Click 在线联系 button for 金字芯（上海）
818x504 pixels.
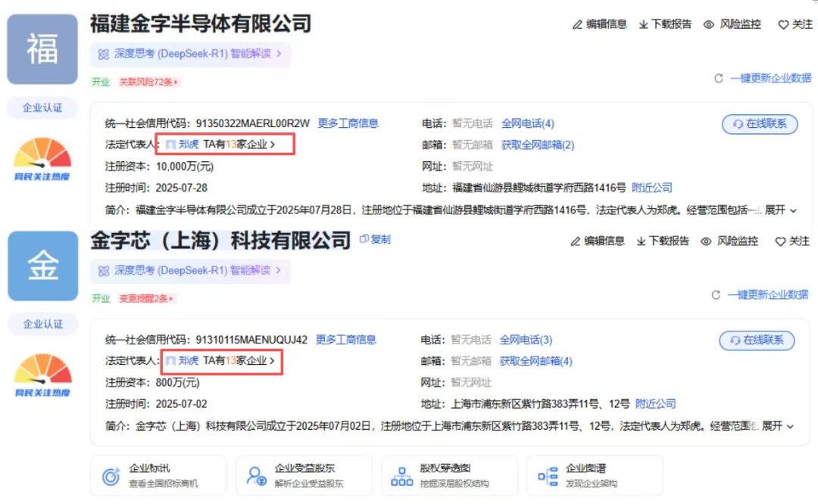757,341
